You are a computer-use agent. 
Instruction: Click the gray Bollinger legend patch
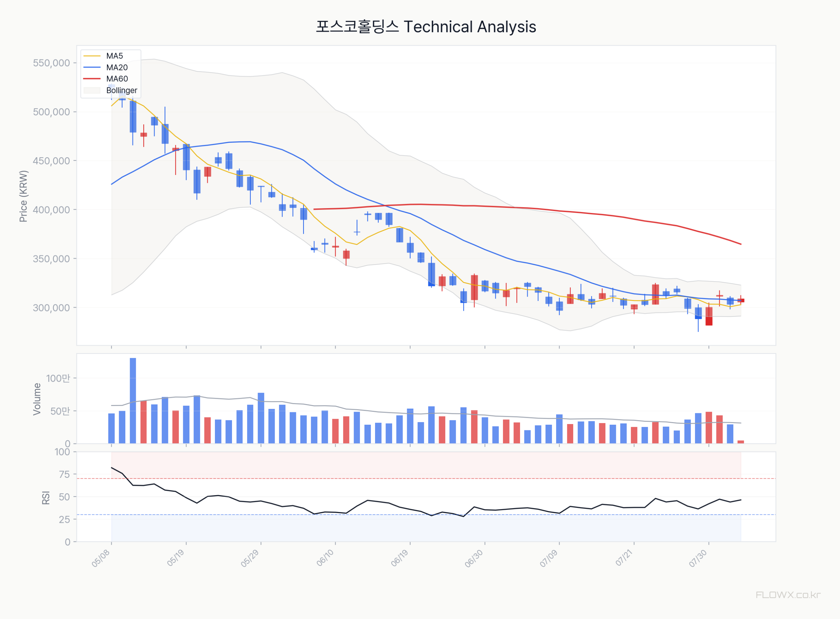[x=92, y=90]
